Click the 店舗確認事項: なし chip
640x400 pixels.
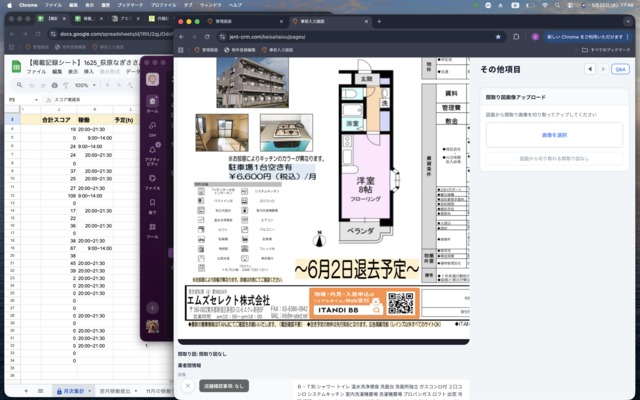point(224,386)
